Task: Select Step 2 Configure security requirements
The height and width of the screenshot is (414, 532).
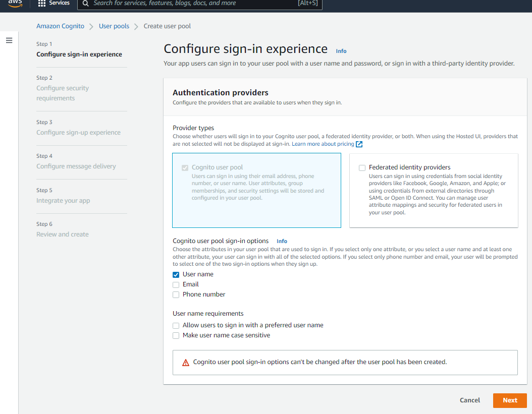Action: pyautogui.click(x=63, y=93)
